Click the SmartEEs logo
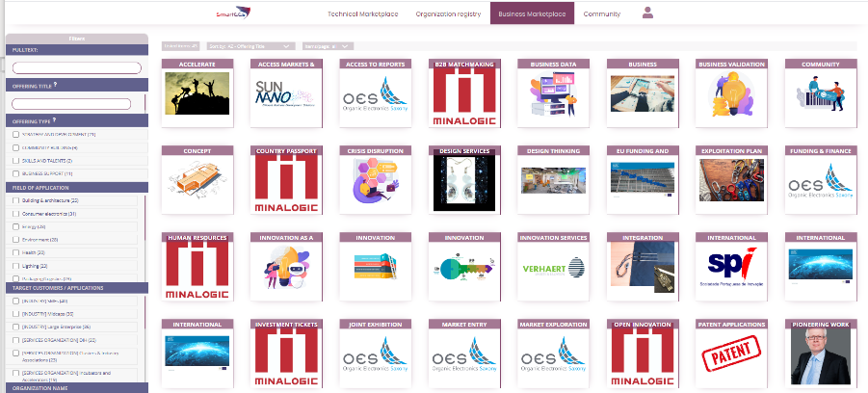This screenshot has height=393, width=868. point(231,14)
